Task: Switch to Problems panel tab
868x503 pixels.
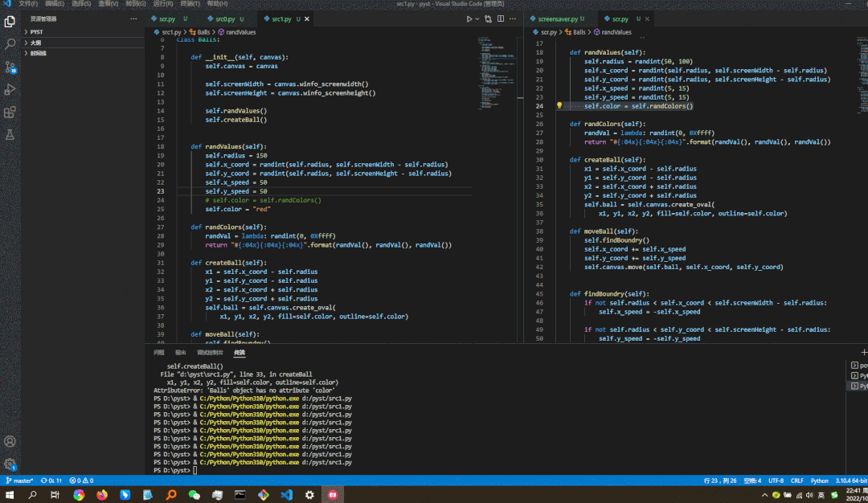Action: click(159, 353)
